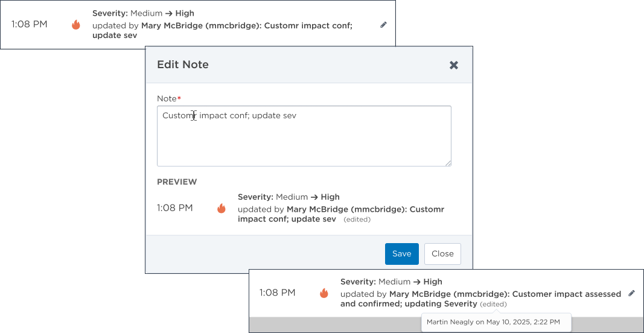The image size is (644, 333).
Task: Click the 1:08 PM timestamp in the preview
Action: [175, 208]
